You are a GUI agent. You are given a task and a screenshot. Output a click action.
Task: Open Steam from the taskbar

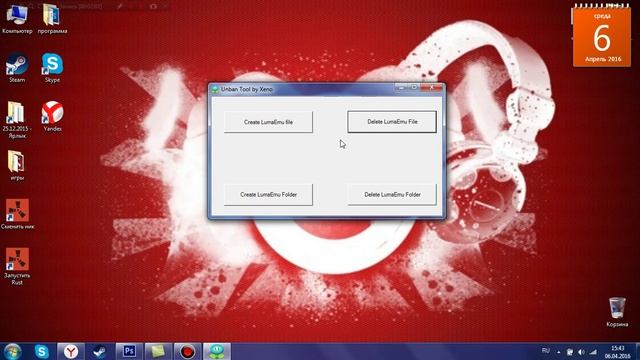[x=100, y=351]
